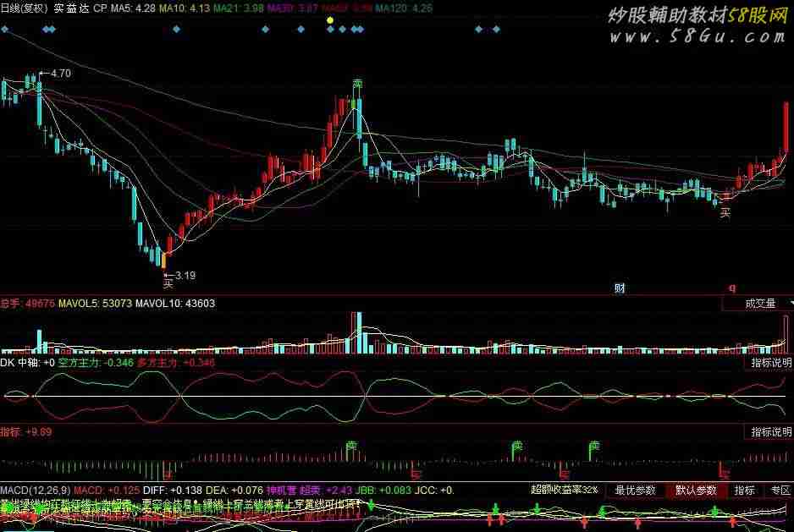
Task: Click the 空方主力: -0.346 value
Action: coord(96,363)
